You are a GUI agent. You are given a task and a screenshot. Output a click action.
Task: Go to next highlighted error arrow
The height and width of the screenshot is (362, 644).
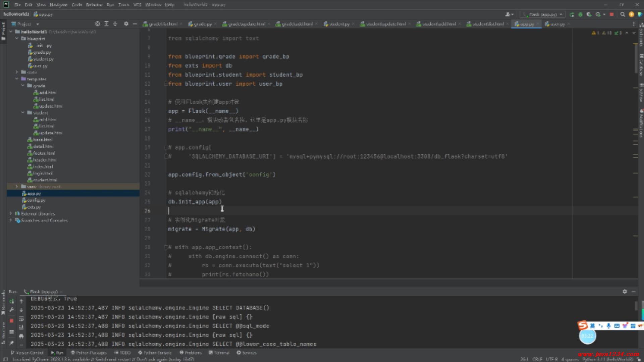point(634,33)
